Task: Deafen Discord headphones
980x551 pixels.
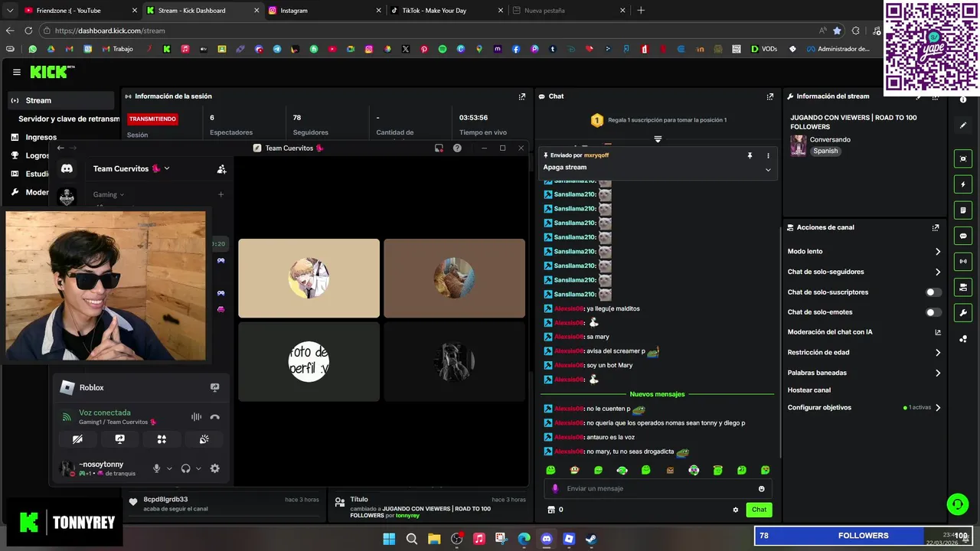Action: (185, 468)
